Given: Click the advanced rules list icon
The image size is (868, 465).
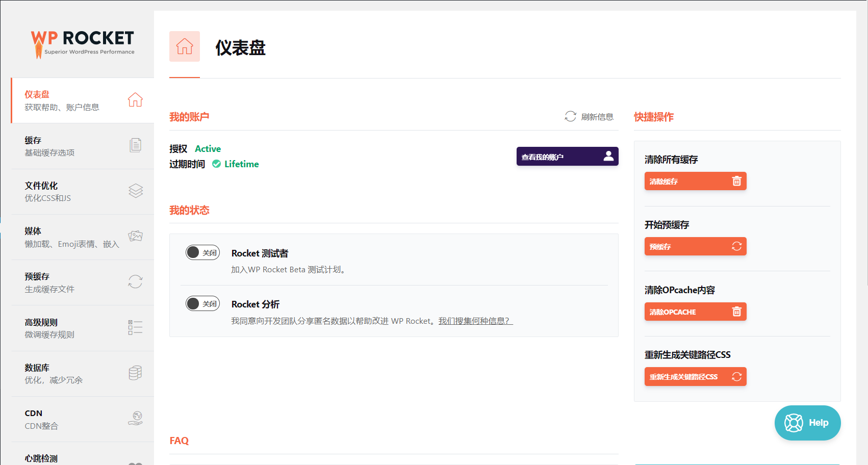Looking at the screenshot, I should 135,327.
